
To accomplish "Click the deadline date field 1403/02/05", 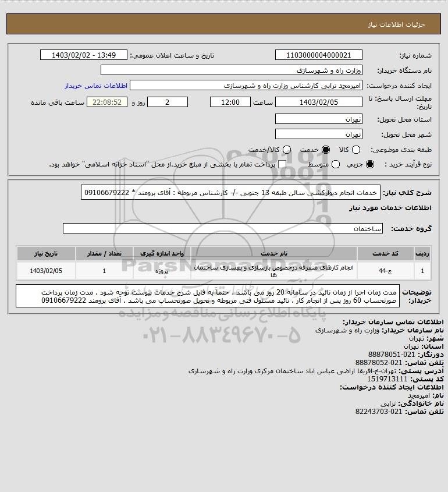I will click(318, 102).
